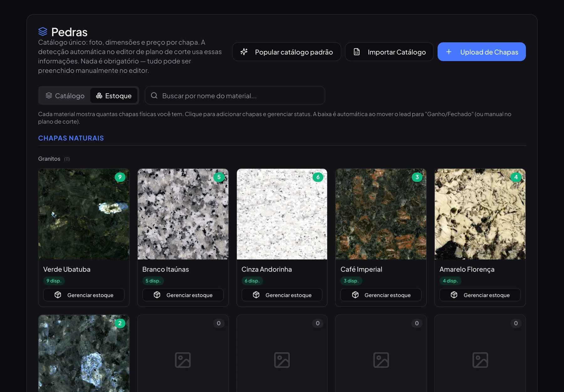Viewport: 564px width, 392px height.
Task: Click the 5 disp. label
Action: tap(153, 281)
